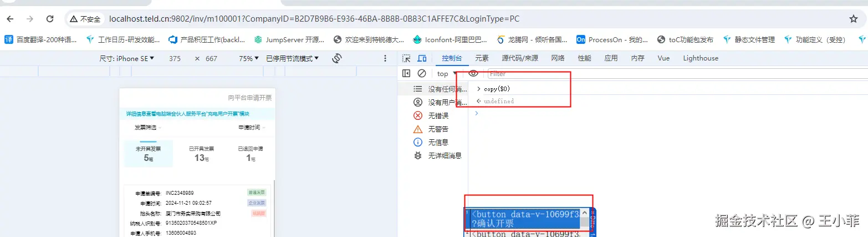Open the throttling mode dropdown
The height and width of the screenshot is (237, 868).
pos(293,58)
